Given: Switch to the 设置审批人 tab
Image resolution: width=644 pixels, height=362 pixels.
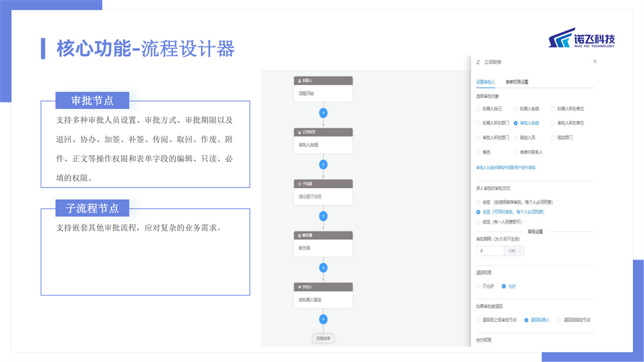Looking at the screenshot, I should (x=486, y=82).
